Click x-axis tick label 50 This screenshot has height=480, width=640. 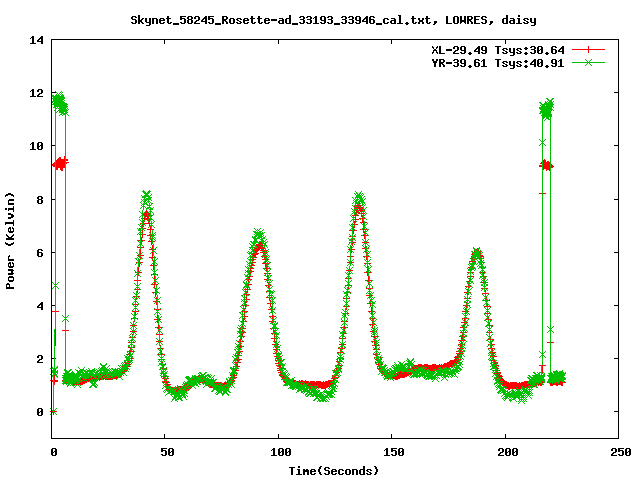tap(167, 452)
